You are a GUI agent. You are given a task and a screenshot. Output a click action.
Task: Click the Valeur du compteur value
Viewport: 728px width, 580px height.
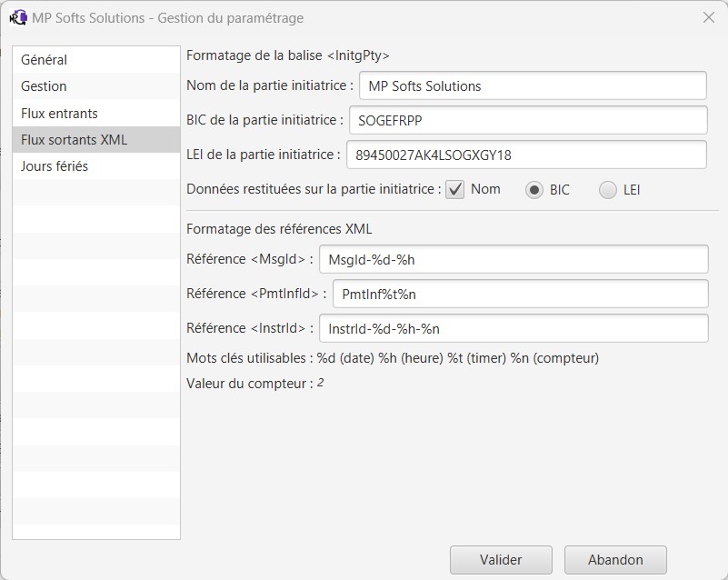320,383
